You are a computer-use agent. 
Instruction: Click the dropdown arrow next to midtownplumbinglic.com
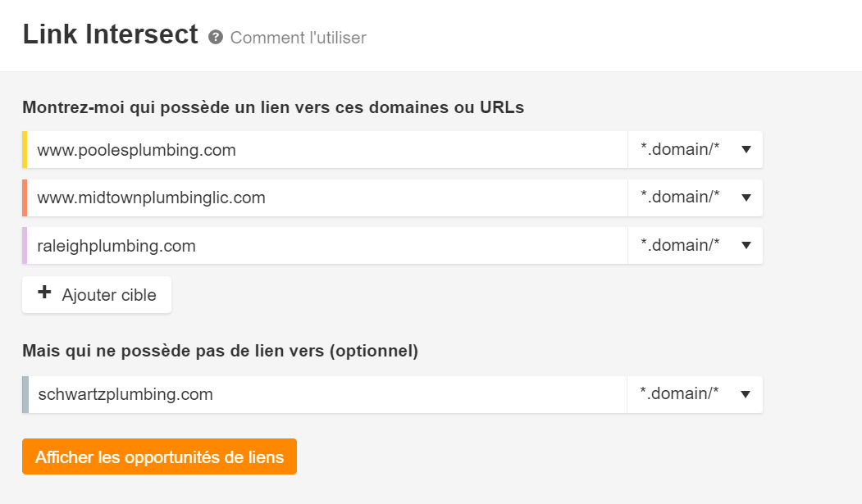point(745,198)
